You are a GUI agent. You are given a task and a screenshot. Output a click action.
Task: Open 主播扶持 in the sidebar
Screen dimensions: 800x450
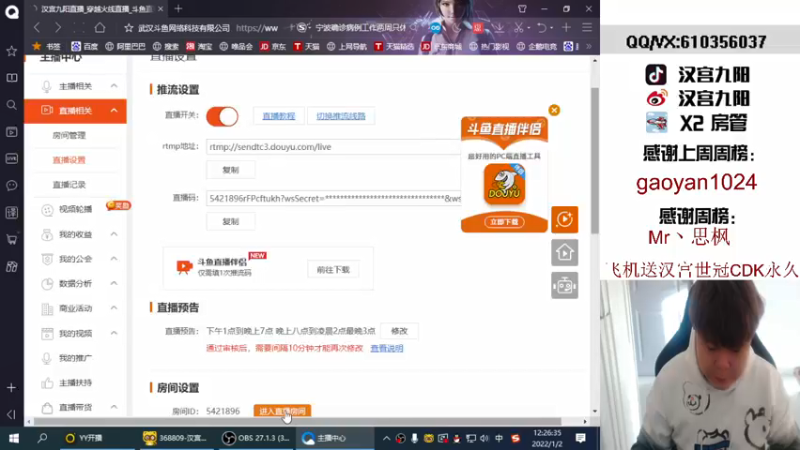point(76,383)
